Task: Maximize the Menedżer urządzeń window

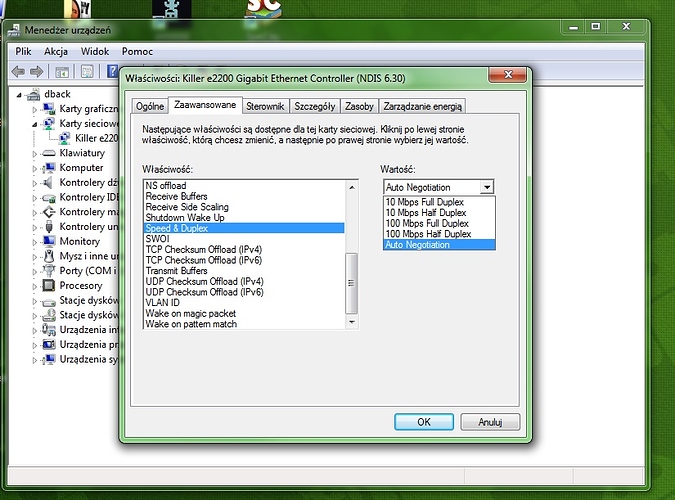Action: (x=596, y=27)
